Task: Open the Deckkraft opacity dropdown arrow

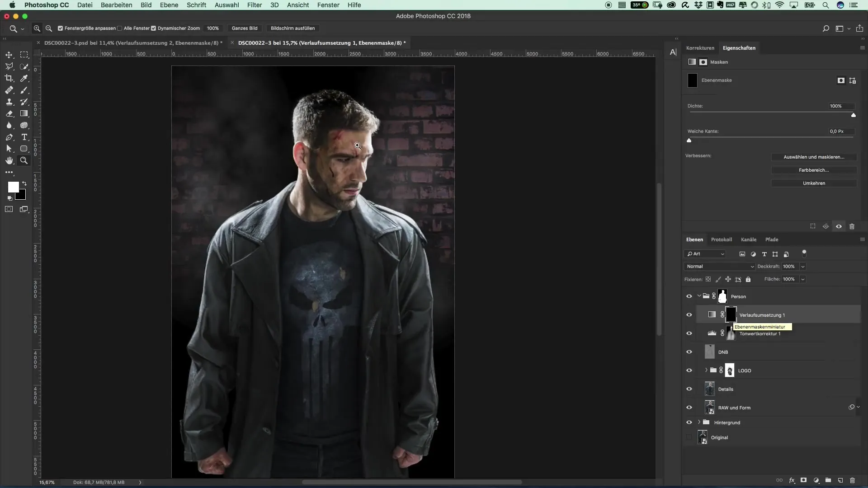Action: tap(803, 267)
